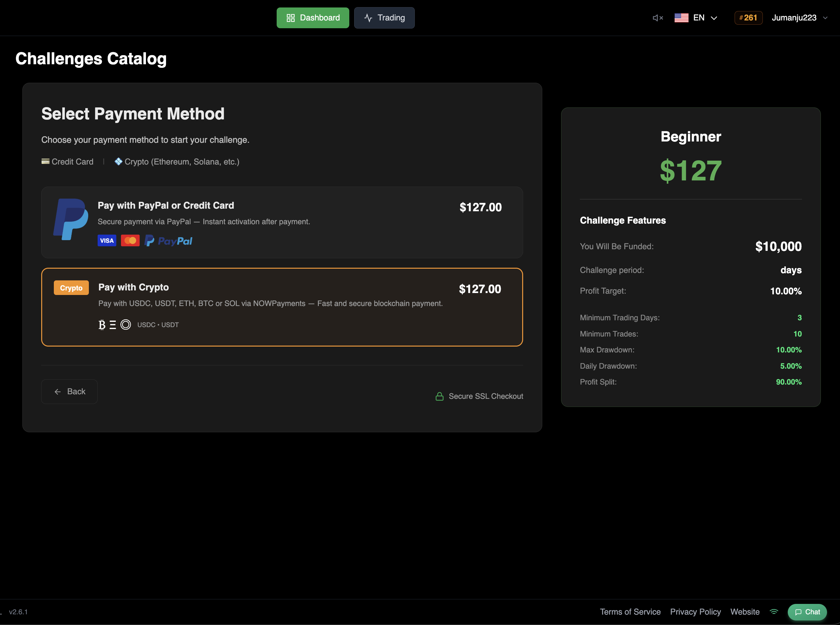Open the Privacy Policy link

[x=695, y=612]
